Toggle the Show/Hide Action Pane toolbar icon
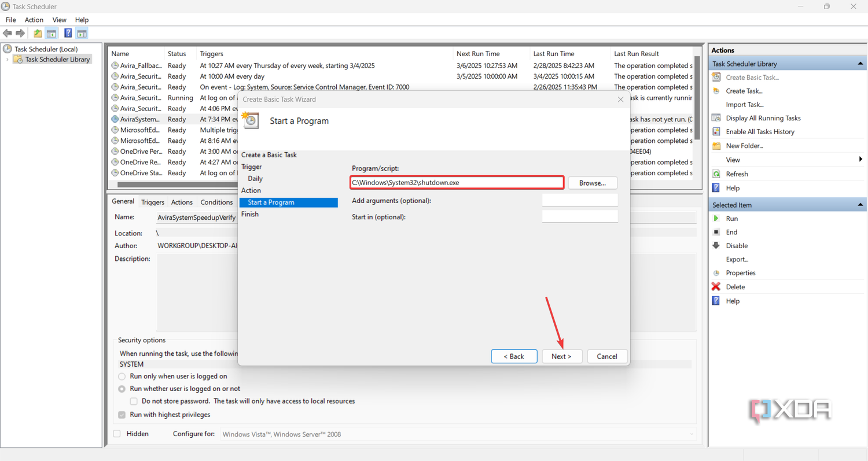This screenshot has height=461, width=868. pos(82,34)
